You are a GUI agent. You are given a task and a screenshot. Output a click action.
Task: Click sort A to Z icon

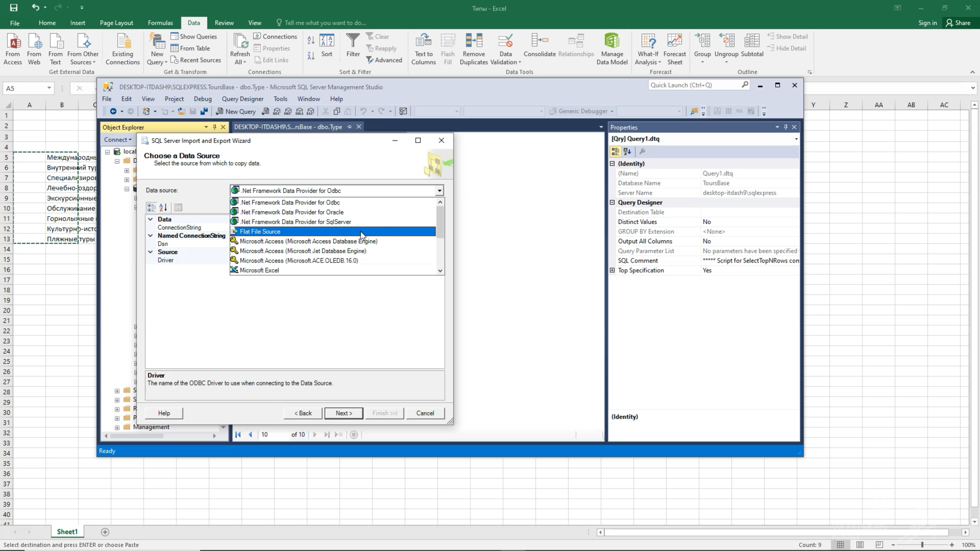(311, 40)
